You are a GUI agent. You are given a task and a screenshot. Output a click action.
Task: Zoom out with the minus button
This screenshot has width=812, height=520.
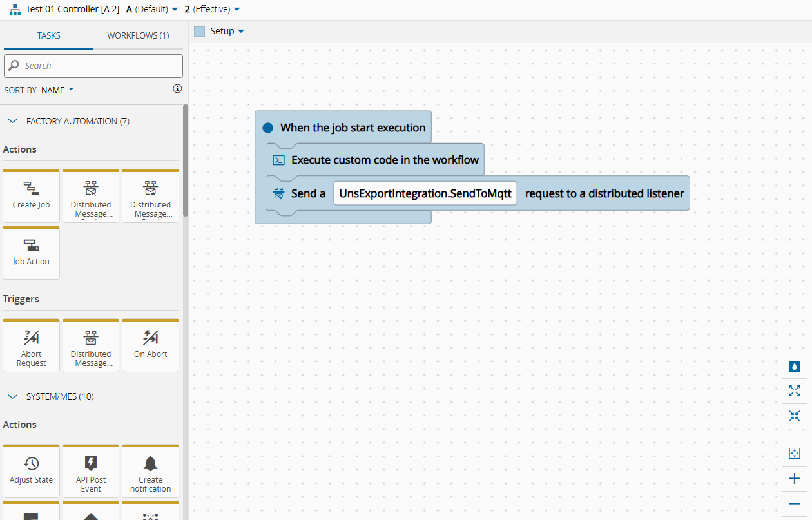tap(794, 503)
